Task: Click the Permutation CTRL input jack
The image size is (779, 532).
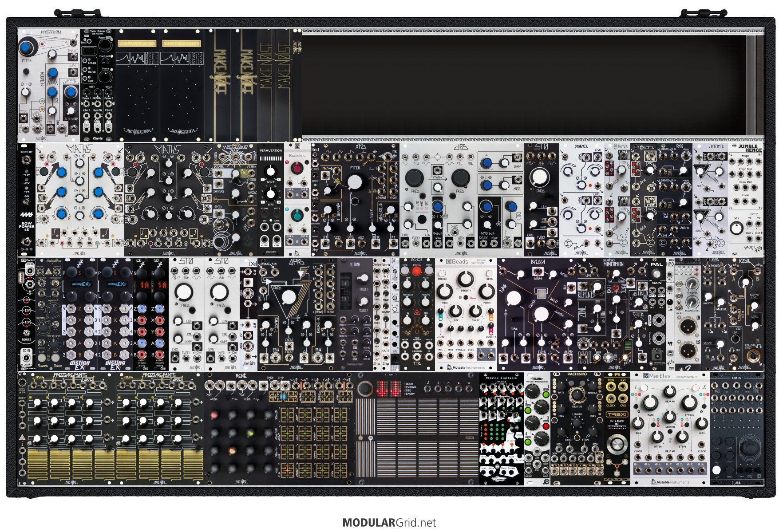Action: 277,240
